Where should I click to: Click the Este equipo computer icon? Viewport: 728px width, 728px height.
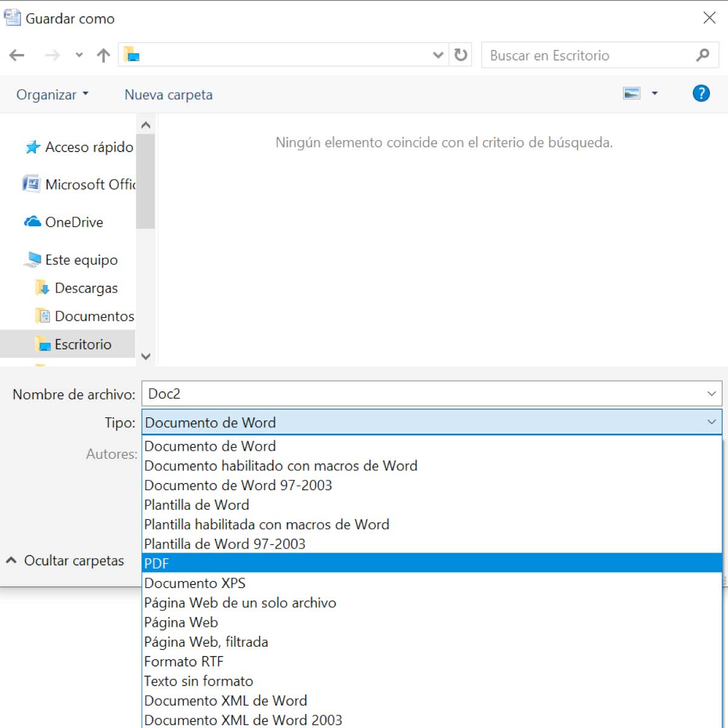coord(32,260)
